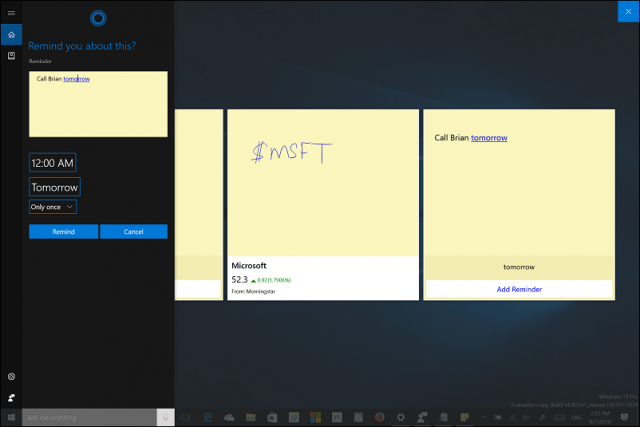Open Feedback Hub in taskbar

click(x=422, y=417)
